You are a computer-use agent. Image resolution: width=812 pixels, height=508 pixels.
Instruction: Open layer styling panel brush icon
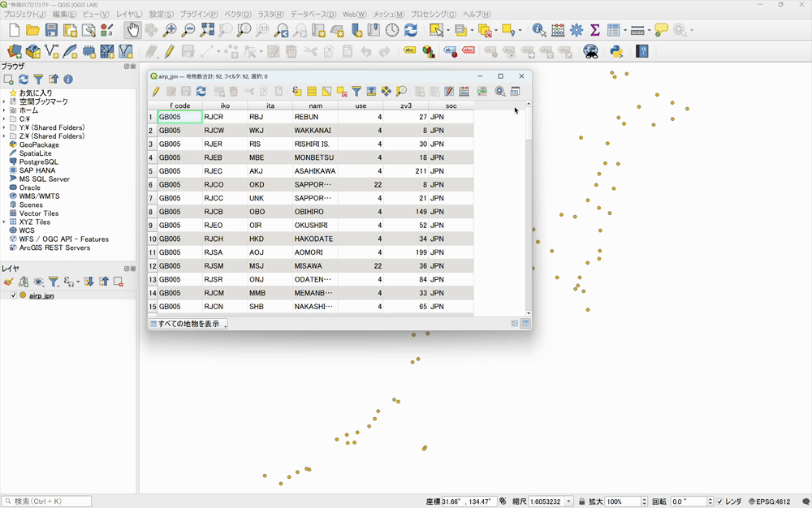click(x=8, y=282)
